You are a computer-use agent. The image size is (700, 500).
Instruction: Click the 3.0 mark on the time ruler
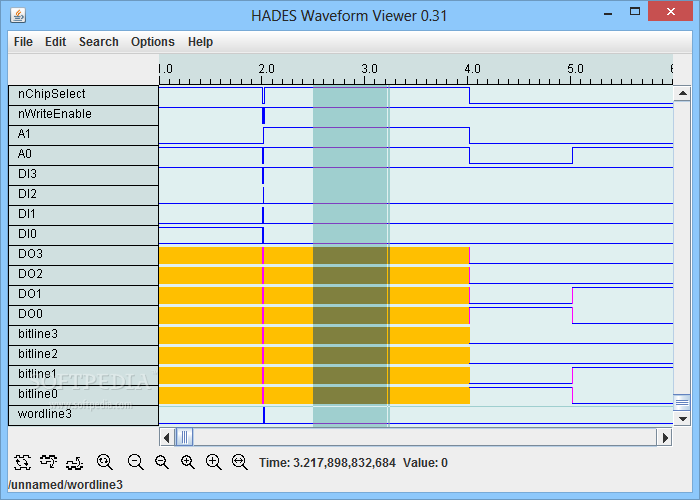pos(369,69)
